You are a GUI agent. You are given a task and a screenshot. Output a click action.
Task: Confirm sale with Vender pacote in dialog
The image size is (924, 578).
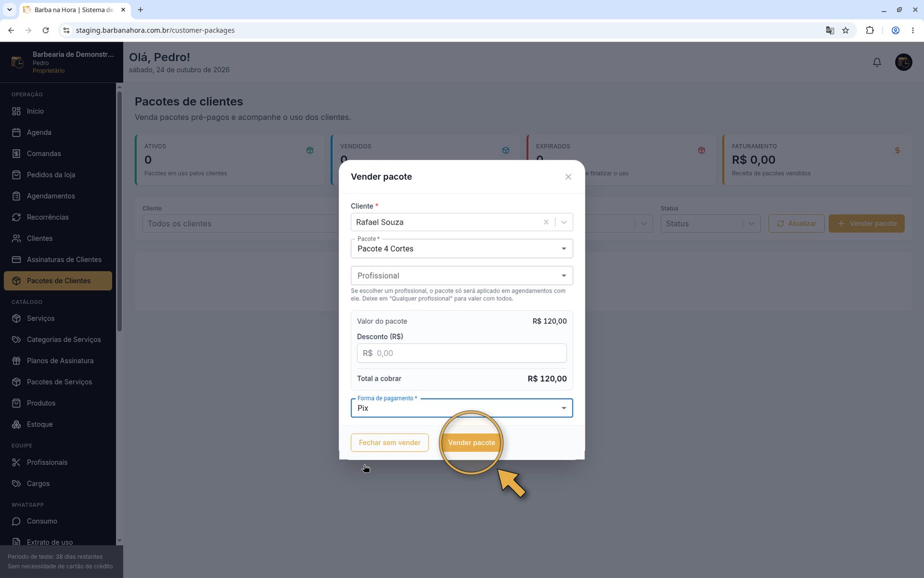coord(471,443)
